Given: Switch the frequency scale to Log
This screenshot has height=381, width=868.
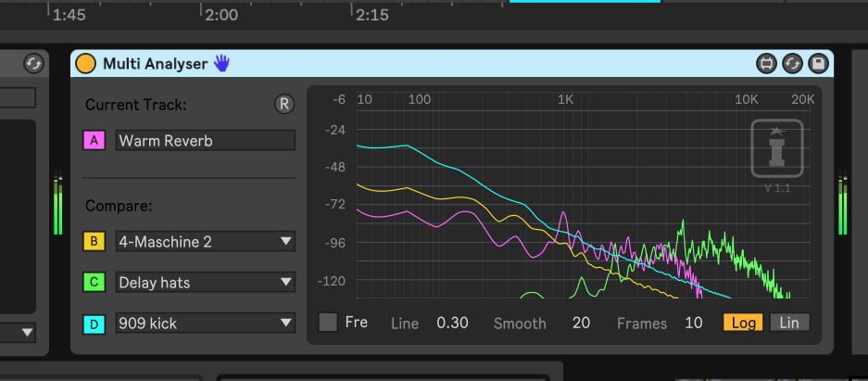Looking at the screenshot, I should 743,323.
